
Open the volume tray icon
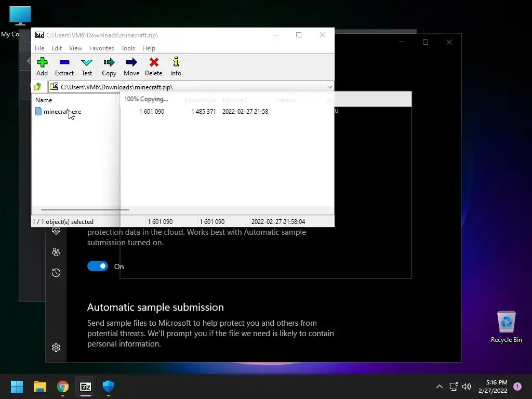[467, 387]
